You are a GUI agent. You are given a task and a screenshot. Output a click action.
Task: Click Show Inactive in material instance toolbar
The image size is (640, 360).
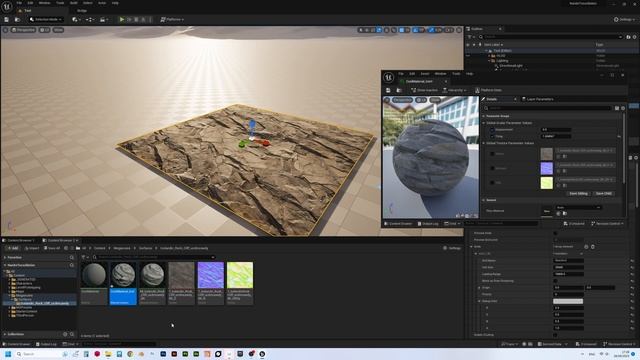point(424,90)
